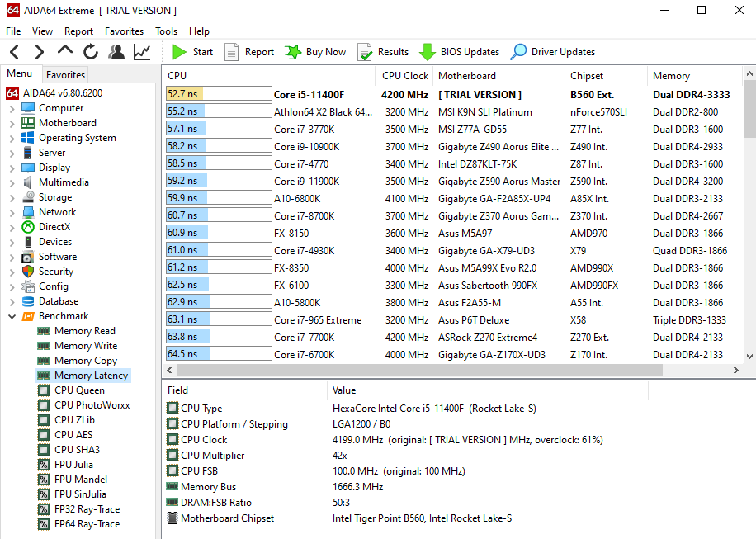Screen dimensions: 756x539
Task: Select the Security shield item
Action: coord(56,272)
